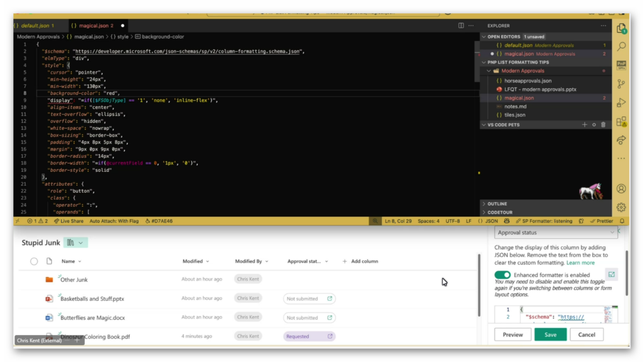Screen dimensions: 644x362
Task: Open the Source Control view
Action: tap(621, 84)
